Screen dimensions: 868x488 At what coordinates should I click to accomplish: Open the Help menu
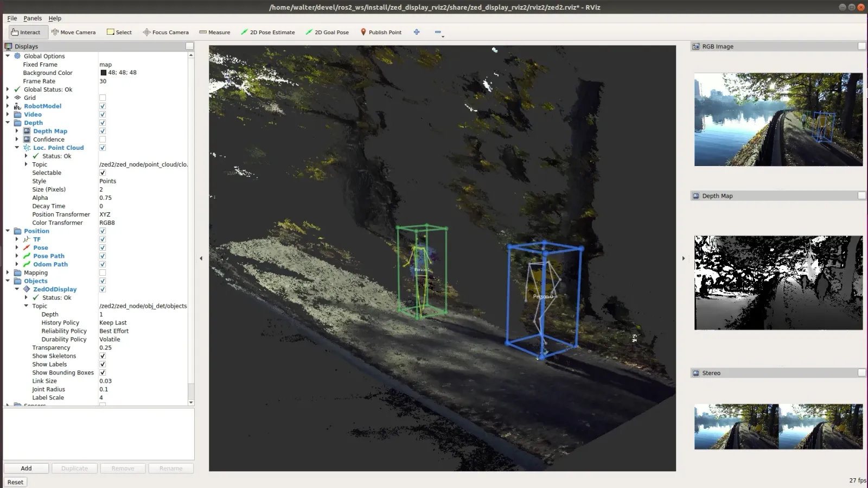pos(55,18)
